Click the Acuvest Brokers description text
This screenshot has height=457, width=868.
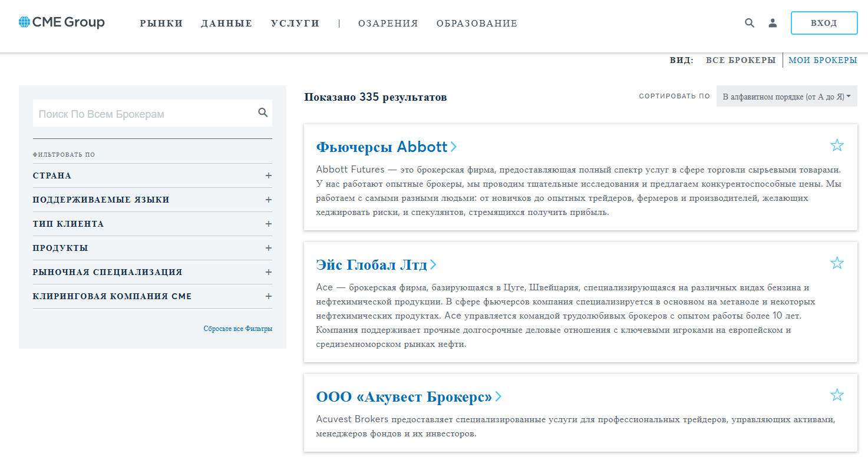(x=576, y=427)
